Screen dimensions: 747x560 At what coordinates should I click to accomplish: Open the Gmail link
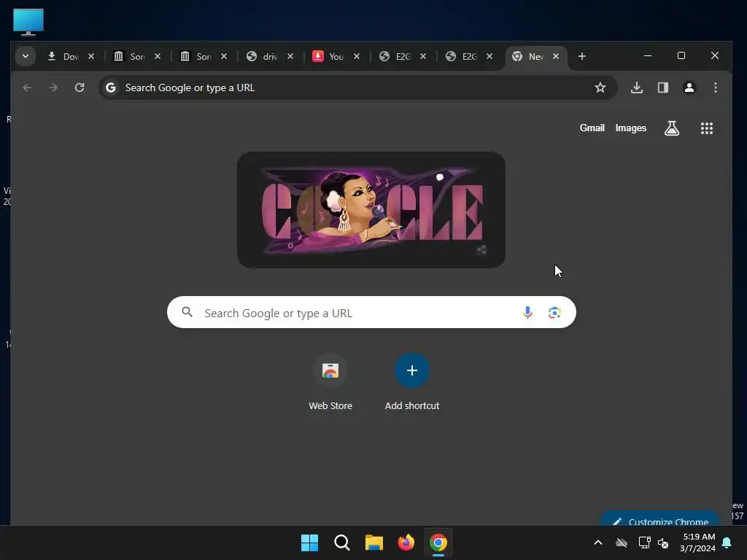click(x=592, y=128)
